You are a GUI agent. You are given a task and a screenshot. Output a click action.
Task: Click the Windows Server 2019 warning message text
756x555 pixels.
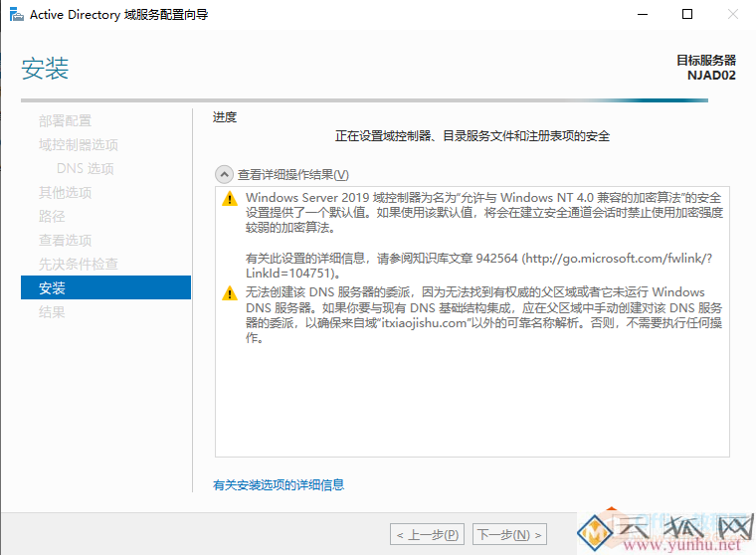coord(484,212)
